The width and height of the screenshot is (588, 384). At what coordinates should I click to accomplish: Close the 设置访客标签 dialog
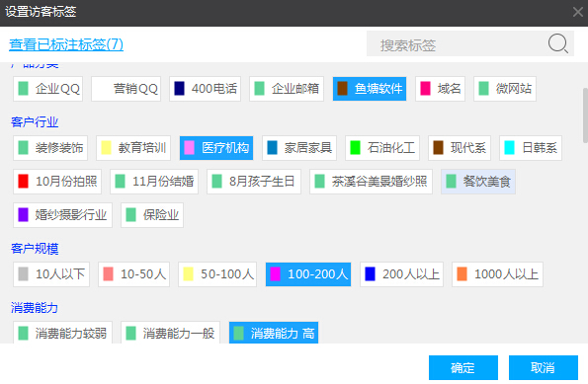578,12
